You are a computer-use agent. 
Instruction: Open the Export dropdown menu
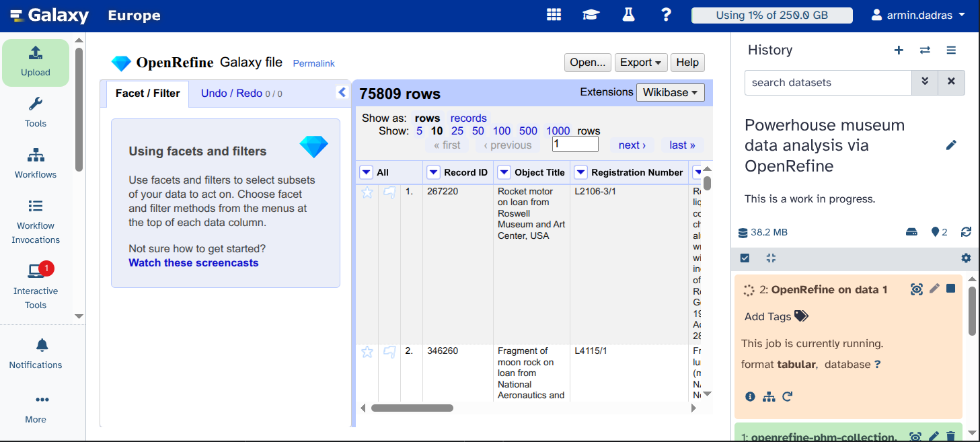(640, 63)
